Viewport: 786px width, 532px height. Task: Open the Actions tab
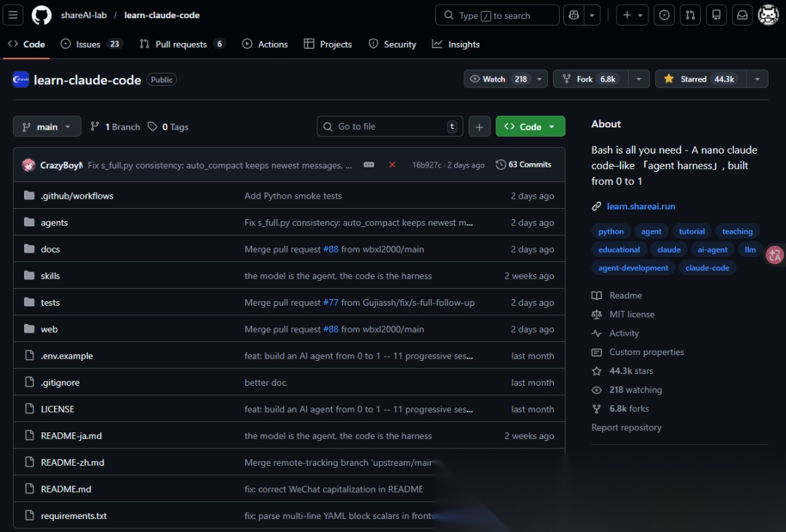click(x=265, y=44)
